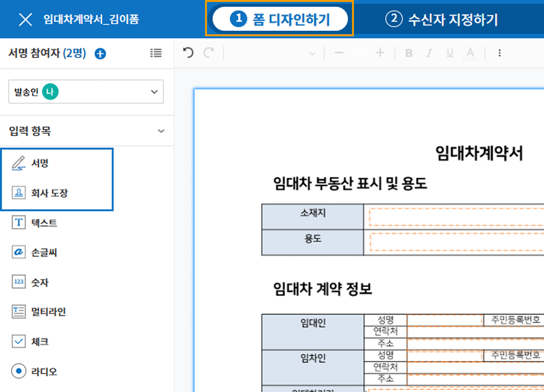Screen dimensions: 544x392
Task: Go to the 수신자 지정하기 step
Action: tap(441, 19)
